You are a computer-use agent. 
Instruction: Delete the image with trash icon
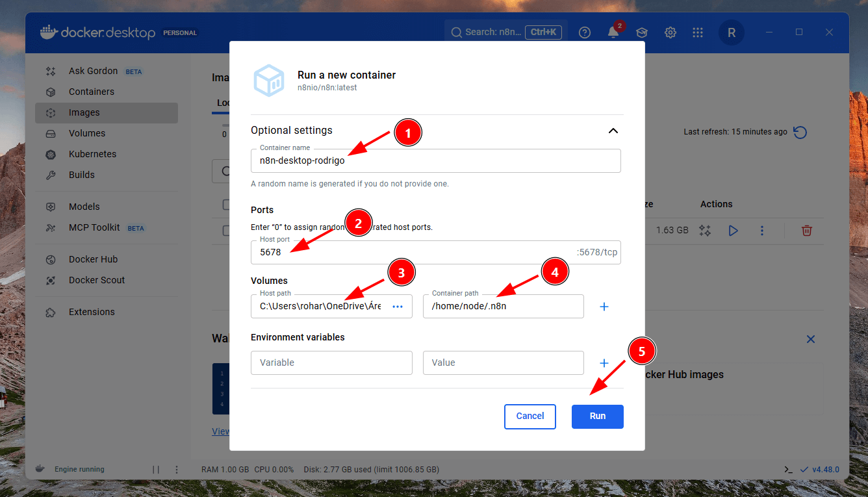point(807,231)
